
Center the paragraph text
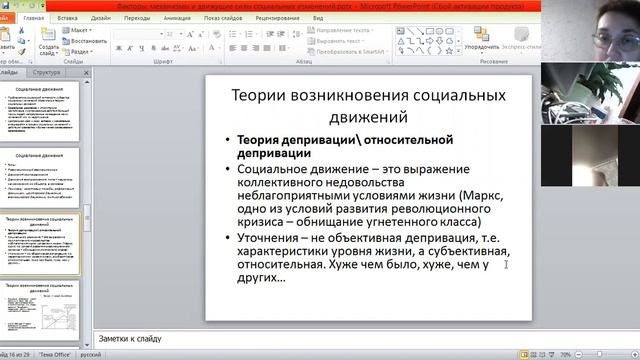pos(244,48)
